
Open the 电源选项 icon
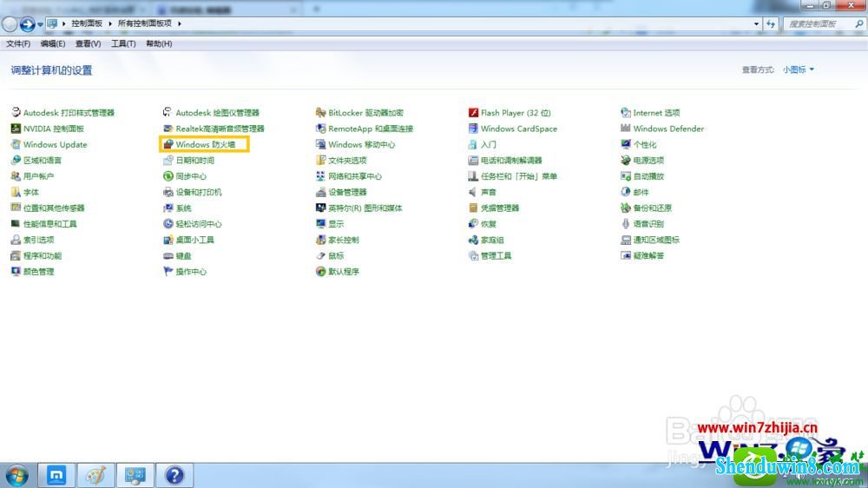point(626,161)
